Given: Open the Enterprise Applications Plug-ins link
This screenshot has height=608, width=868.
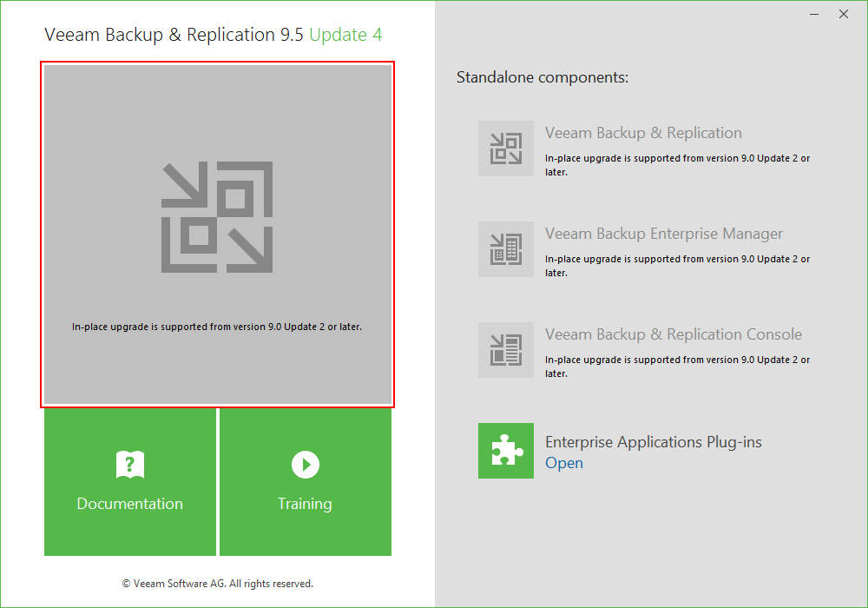Looking at the screenshot, I should (564, 463).
